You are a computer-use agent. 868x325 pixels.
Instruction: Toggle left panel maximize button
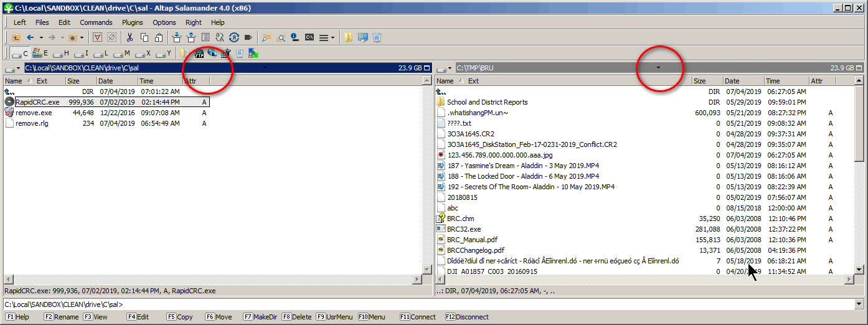coord(427,68)
